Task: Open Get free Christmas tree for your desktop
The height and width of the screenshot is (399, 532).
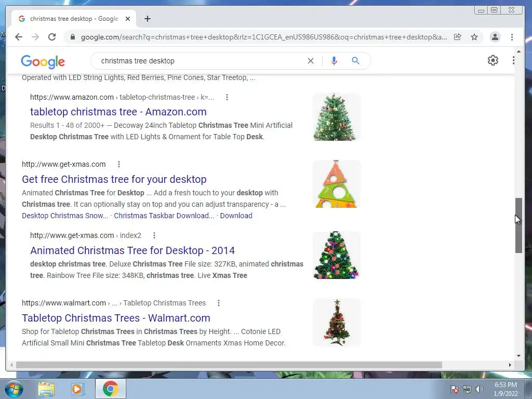Action: 114,179
